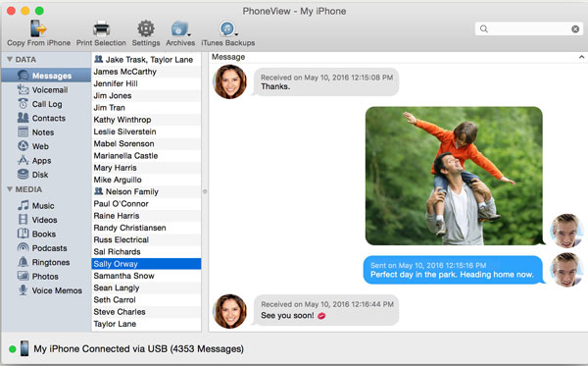The image size is (588, 366).
Task: Select Paul O'Connor conversation
Action: pos(146,203)
